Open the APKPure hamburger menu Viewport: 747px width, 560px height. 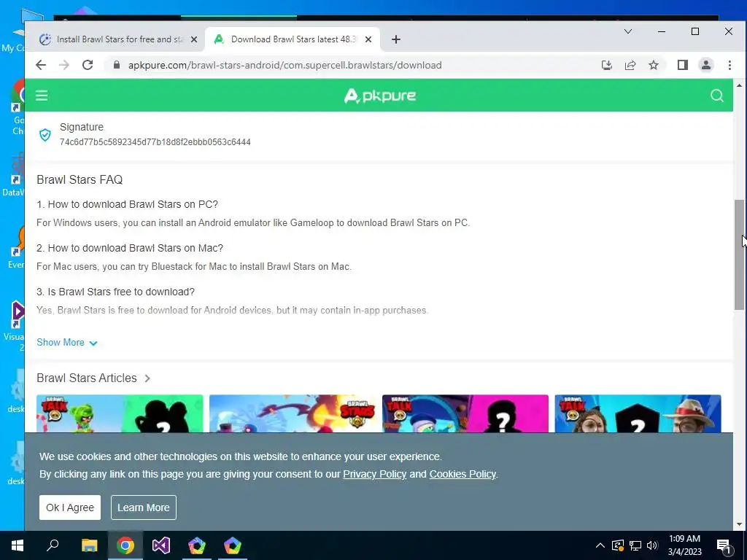point(42,96)
